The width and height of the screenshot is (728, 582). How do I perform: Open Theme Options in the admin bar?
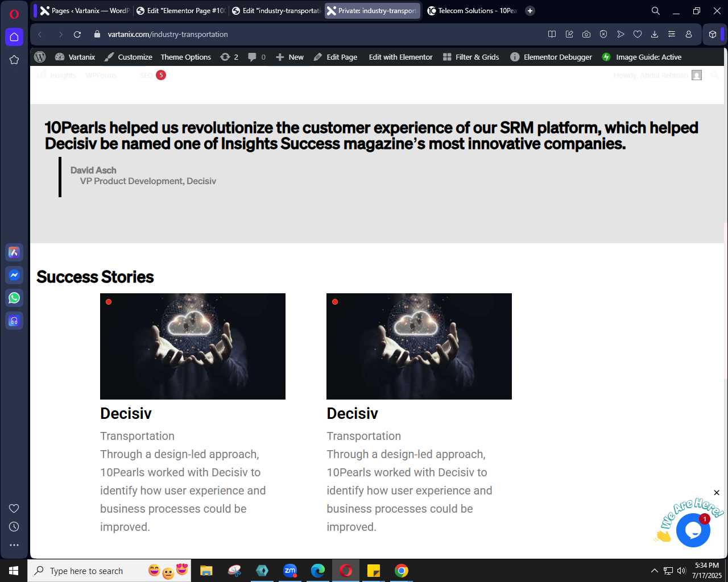pyautogui.click(x=185, y=57)
